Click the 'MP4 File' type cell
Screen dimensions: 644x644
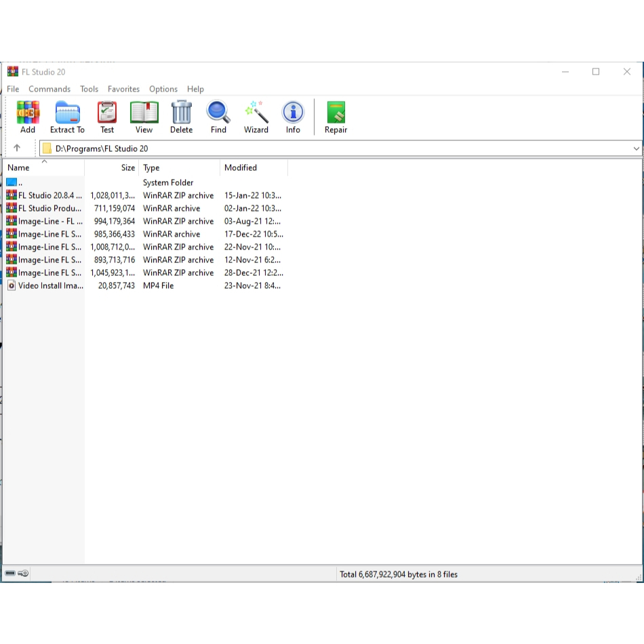pos(158,285)
